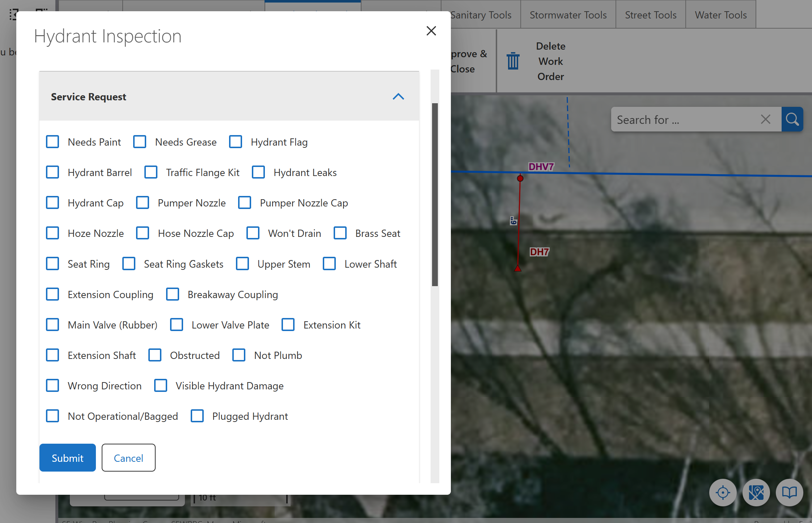812x523 pixels.
Task: Check the Extension Coupling checkbox
Action: click(x=52, y=294)
